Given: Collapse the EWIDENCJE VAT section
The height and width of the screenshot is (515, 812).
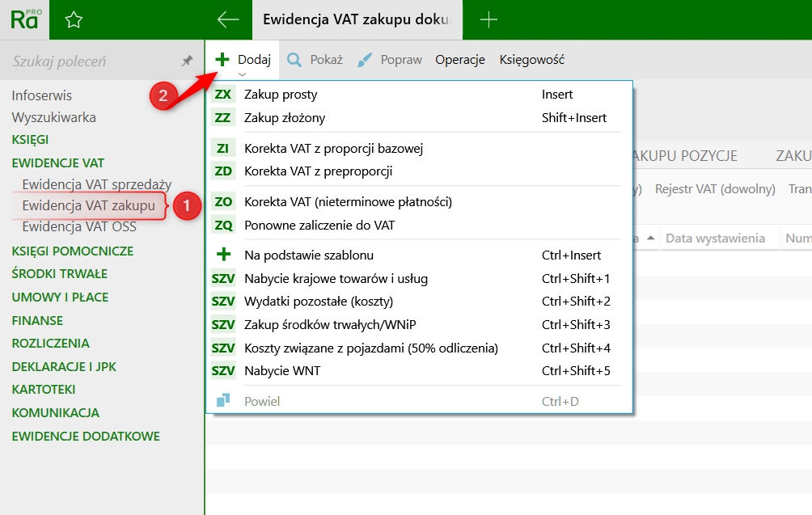Looking at the screenshot, I should [x=57, y=163].
